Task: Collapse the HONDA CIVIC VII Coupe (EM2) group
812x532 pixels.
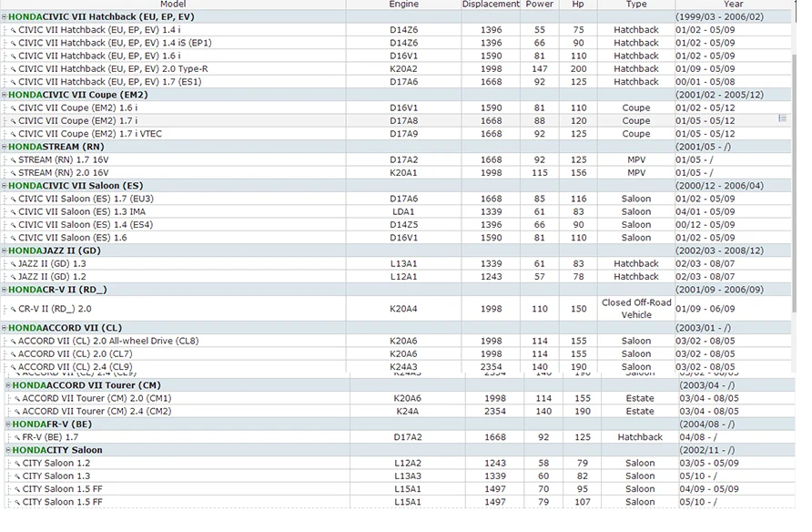Action: 5,95
